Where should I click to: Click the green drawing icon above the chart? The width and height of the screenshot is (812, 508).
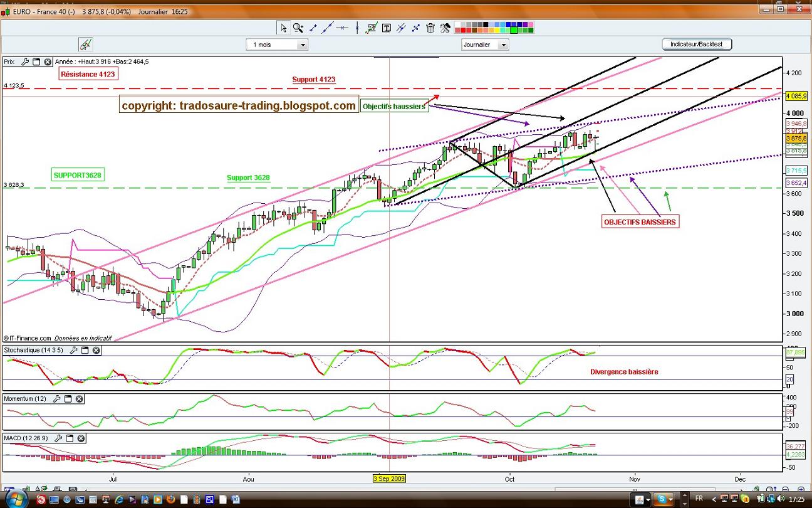[x=86, y=45]
